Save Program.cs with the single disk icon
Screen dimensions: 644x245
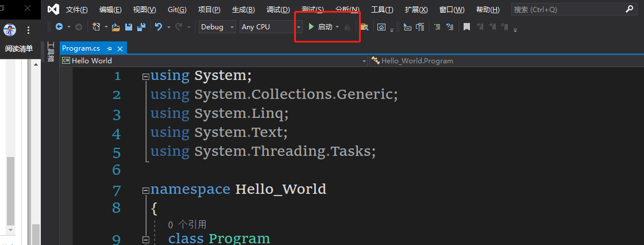coord(129,27)
